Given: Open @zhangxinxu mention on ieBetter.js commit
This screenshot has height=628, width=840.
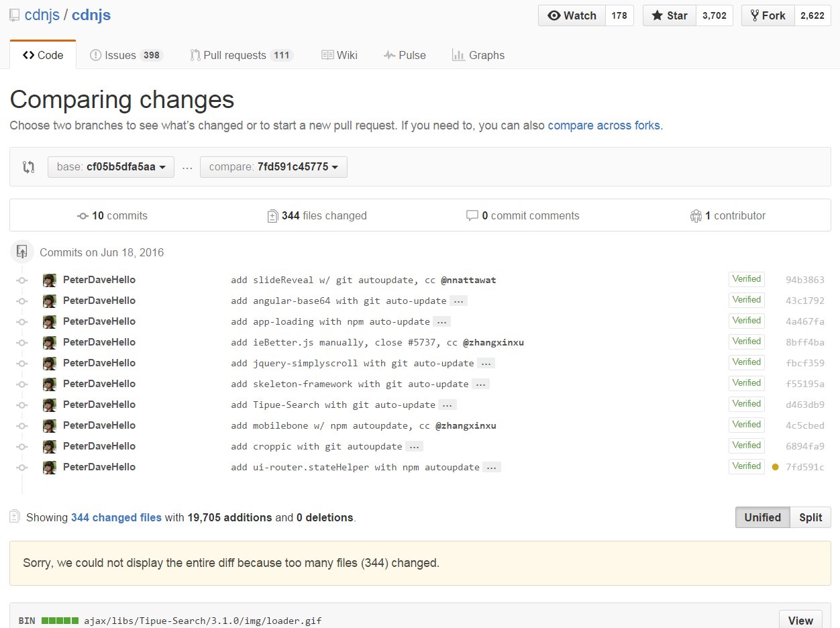Looking at the screenshot, I should click(493, 342).
